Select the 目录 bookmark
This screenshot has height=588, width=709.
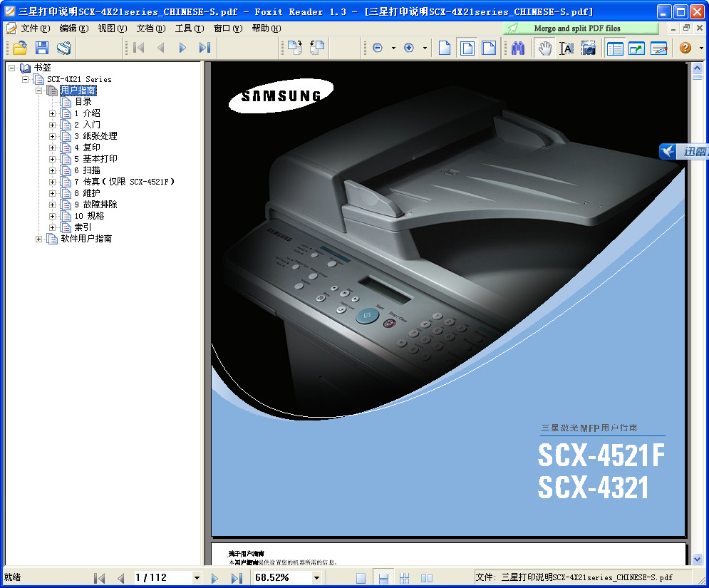click(83, 102)
